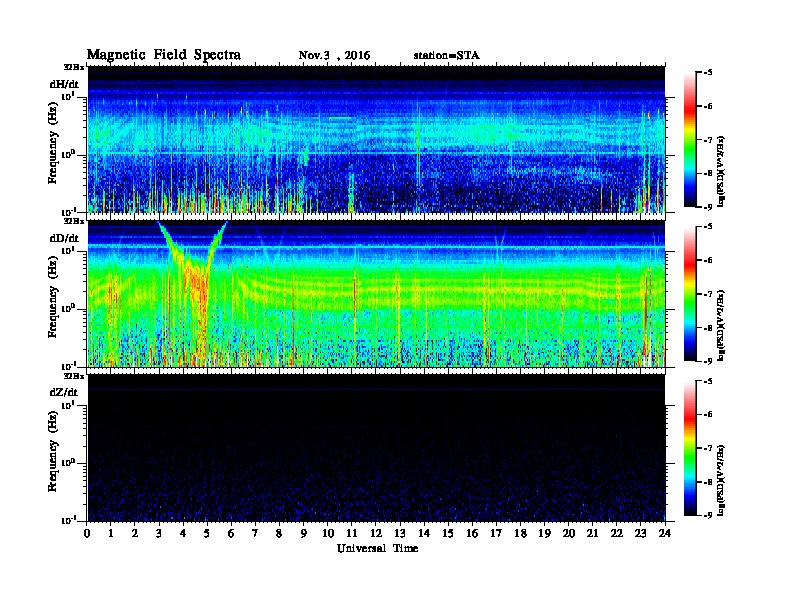The height and width of the screenshot is (612, 792).
Task: Click the "-8" tick on the dD/dt color scale
Action: [x=708, y=328]
